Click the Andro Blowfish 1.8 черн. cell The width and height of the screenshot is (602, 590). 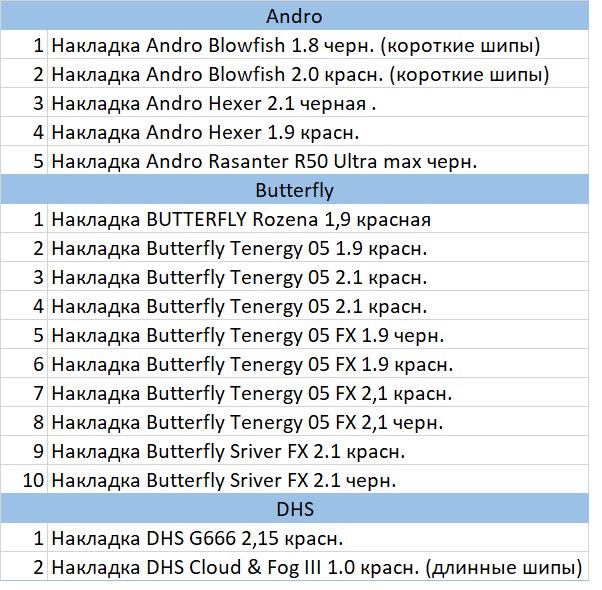(318, 45)
